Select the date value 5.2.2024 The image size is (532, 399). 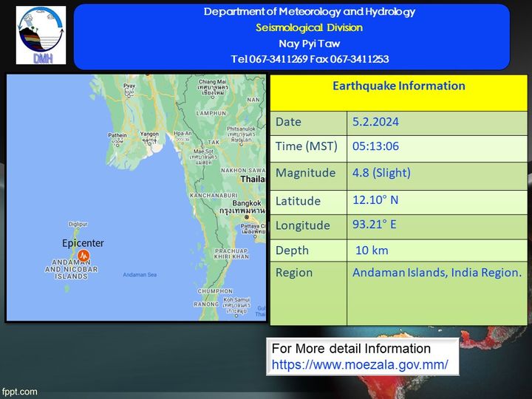tap(377, 122)
